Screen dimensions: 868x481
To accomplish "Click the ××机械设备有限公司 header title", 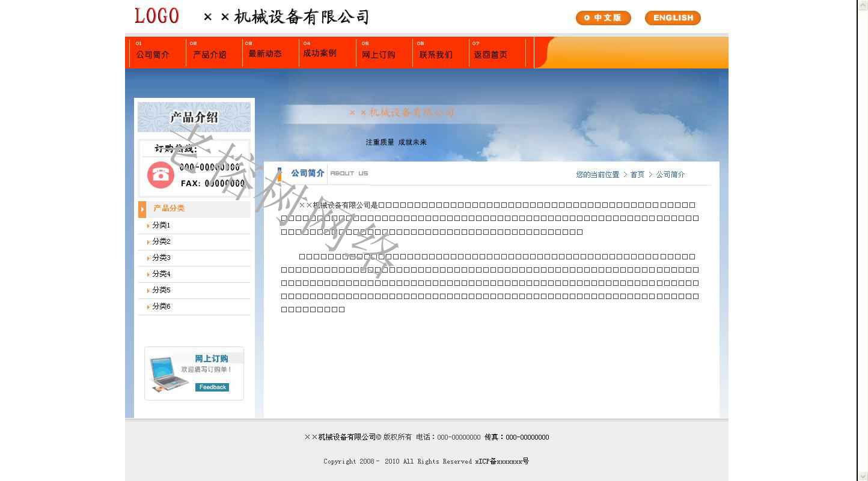I will point(286,16).
